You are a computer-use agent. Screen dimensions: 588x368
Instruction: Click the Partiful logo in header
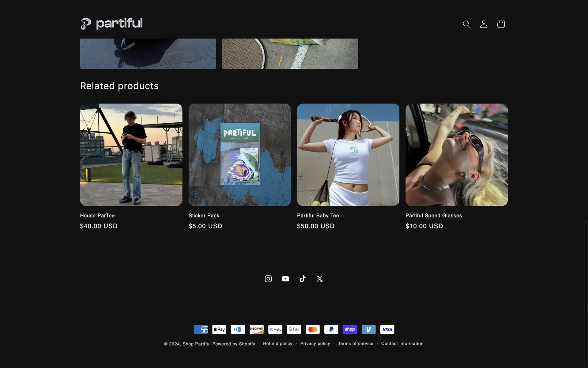coord(111,24)
